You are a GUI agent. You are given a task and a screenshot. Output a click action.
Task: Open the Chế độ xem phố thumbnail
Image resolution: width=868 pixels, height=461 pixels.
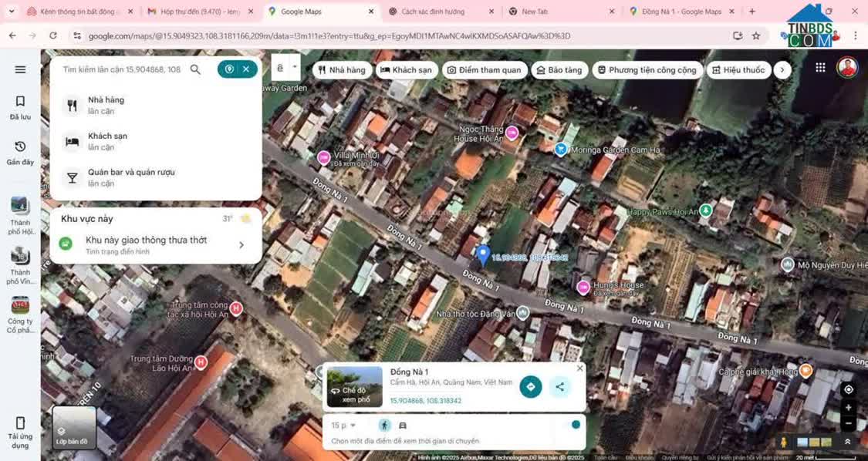point(354,386)
